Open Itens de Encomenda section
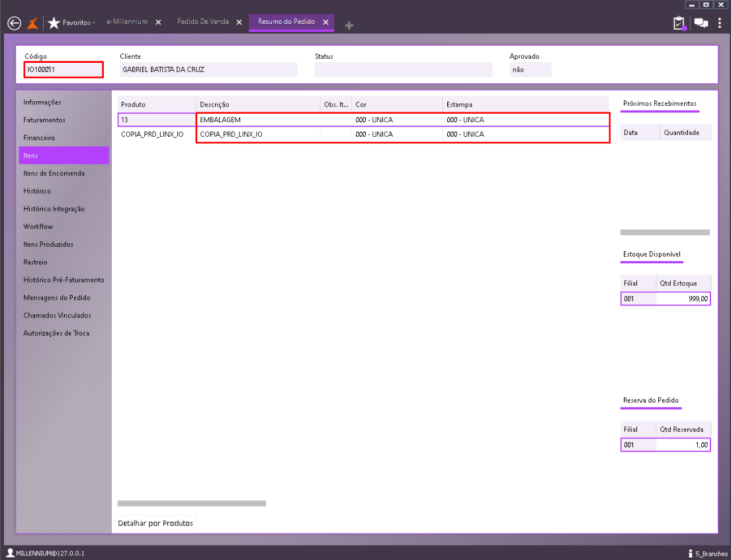Image resolution: width=731 pixels, height=560 pixels. pyautogui.click(x=64, y=173)
